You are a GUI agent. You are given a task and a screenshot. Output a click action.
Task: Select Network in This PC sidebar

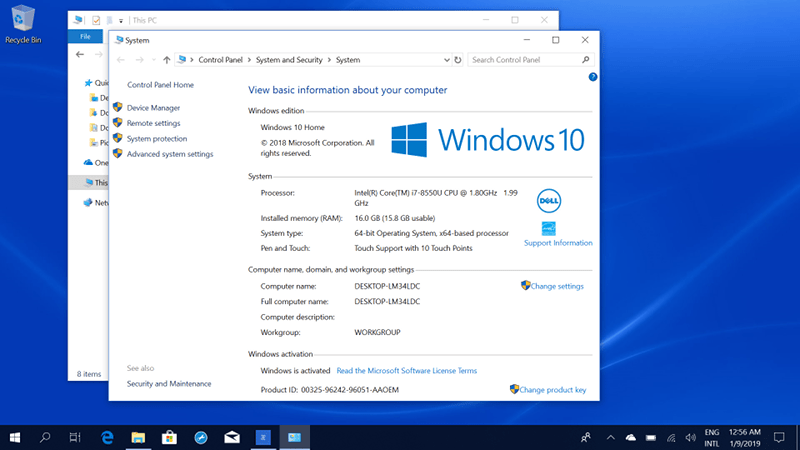(95, 203)
